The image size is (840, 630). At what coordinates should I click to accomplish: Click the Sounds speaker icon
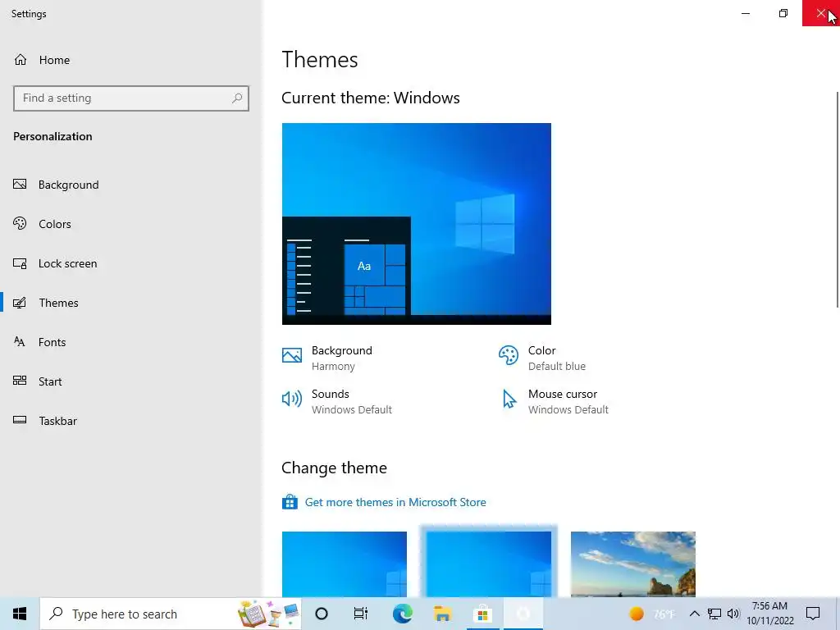(x=292, y=399)
